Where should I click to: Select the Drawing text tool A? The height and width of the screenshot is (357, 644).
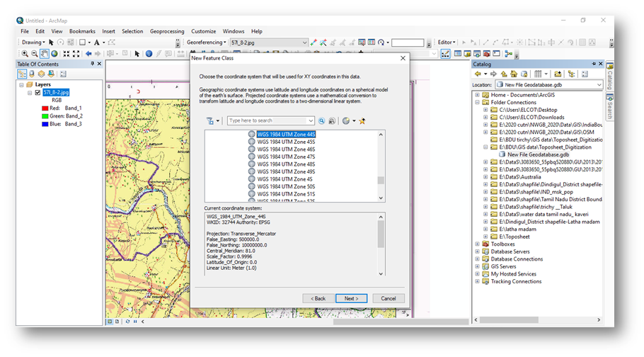click(96, 42)
